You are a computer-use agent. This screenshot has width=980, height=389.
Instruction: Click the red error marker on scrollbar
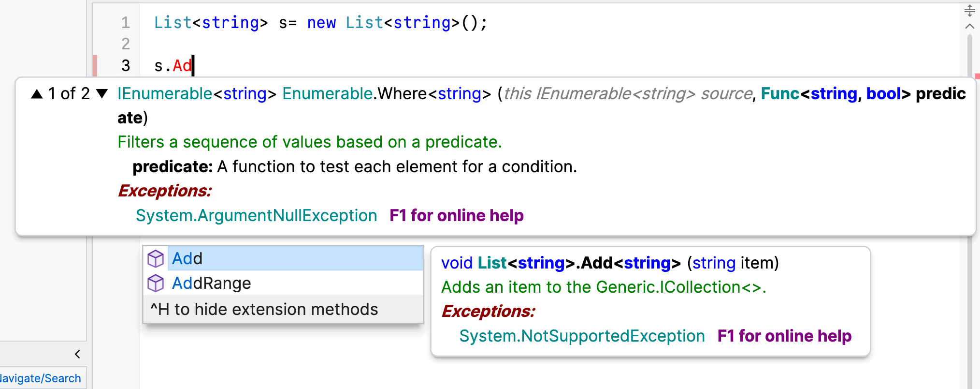coord(977,76)
